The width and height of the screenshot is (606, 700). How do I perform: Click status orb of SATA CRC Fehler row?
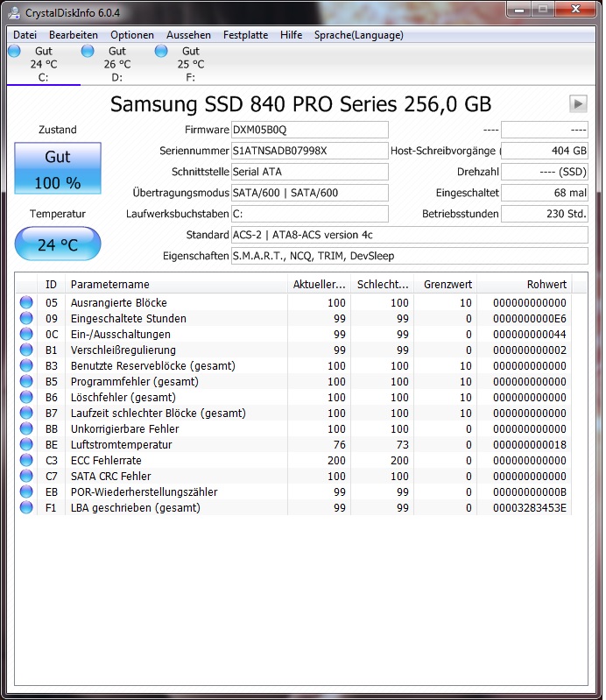point(26,476)
